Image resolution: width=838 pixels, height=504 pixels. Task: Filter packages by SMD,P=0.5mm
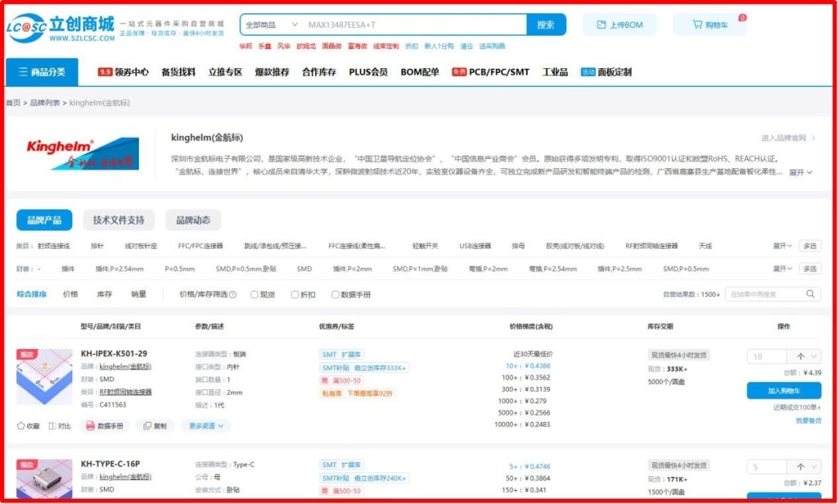(x=686, y=269)
